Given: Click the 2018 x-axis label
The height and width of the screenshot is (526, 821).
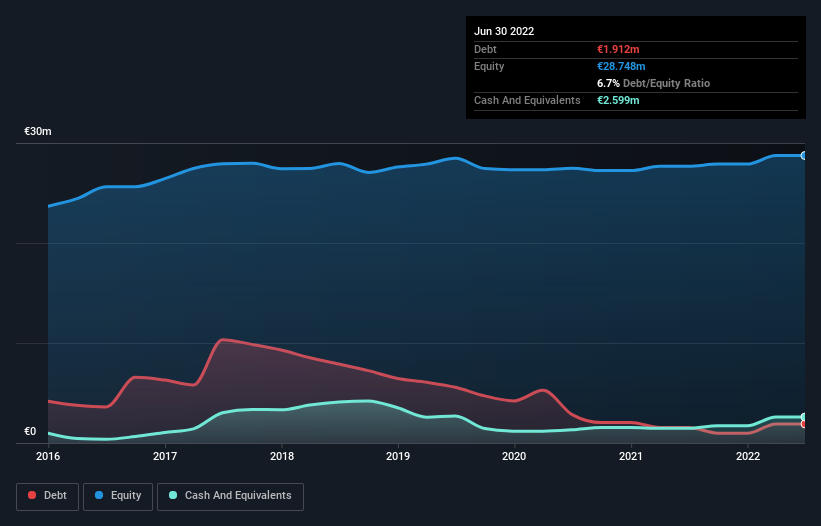Looking at the screenshot, I should [282, 456].
